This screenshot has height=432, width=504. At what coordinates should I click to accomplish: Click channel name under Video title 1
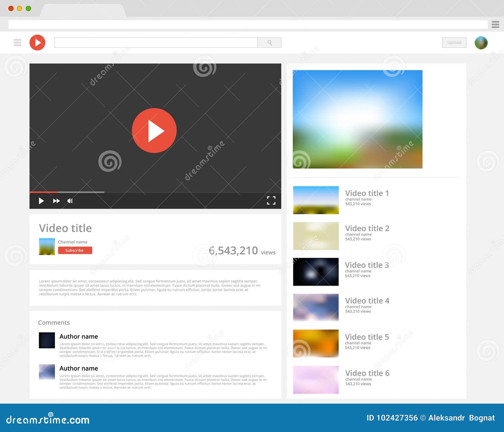pyautogui.click(x=358, y=199)
